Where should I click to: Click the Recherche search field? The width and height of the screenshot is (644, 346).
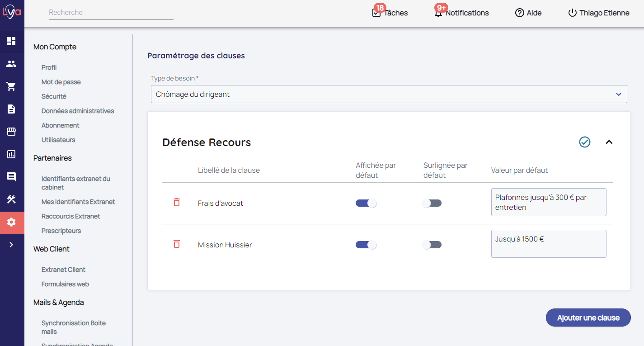tap(111, 13)
